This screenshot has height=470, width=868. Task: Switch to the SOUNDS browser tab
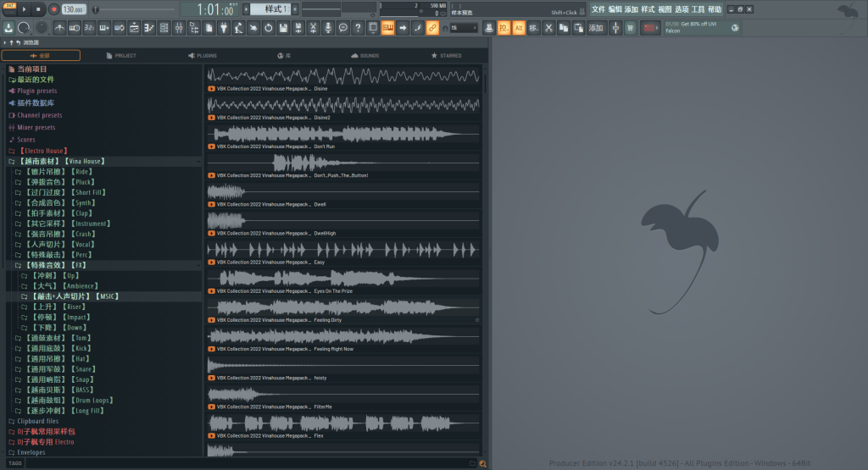tap(365, 55)
